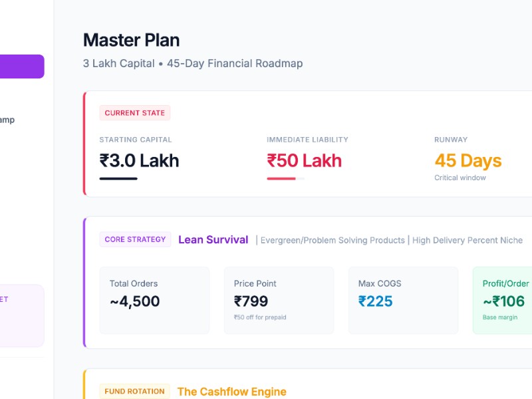Select the sidebar item ending in "amp"
The width and height of the screenshot is (532, 399).
click(x=7, y=120)
